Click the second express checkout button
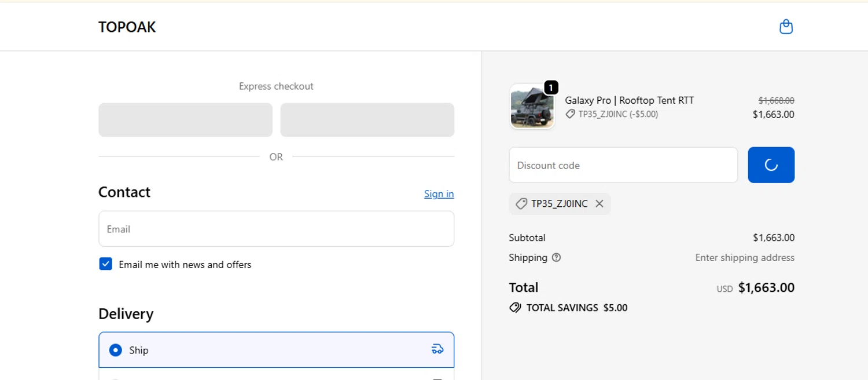Viewport: 868px width, 380px height. (367, 120)
